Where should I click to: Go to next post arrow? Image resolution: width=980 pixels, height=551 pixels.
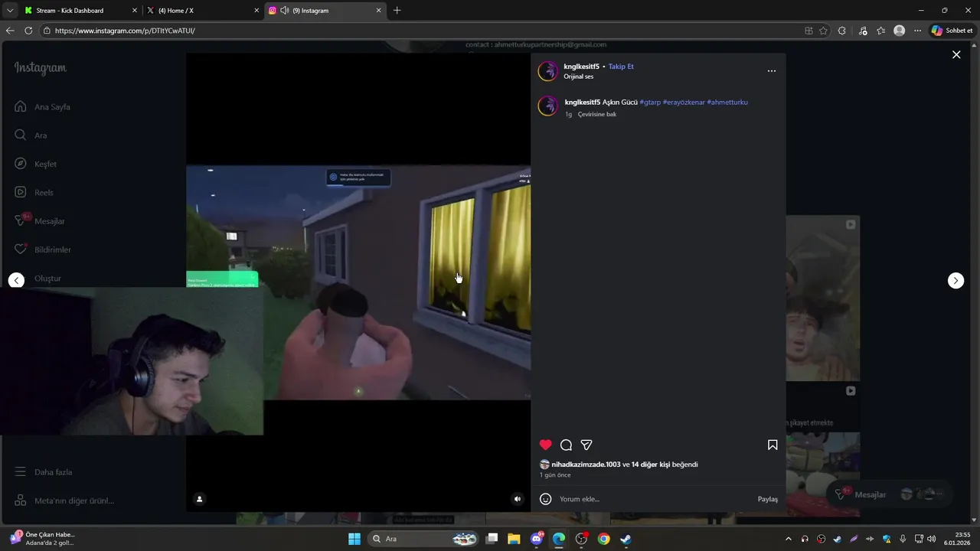955,280
